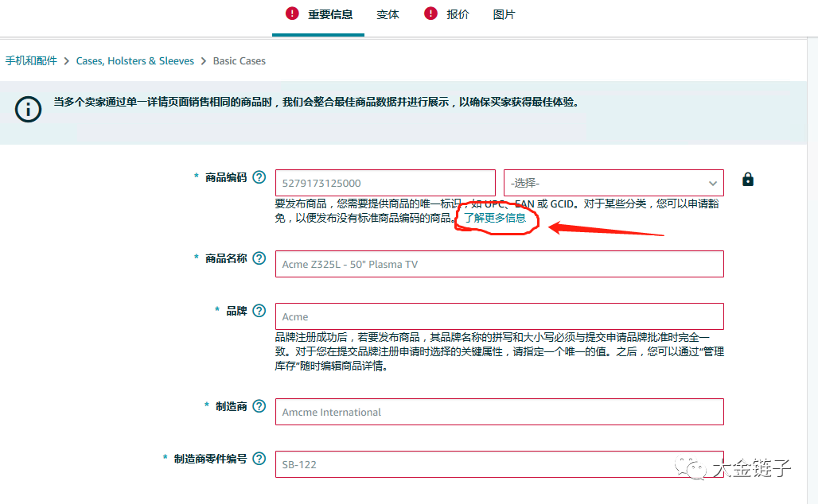Focus the 商品编码 input field
Image resolution: width=818 pixels, height=504 pixels.
pos(385,183)
